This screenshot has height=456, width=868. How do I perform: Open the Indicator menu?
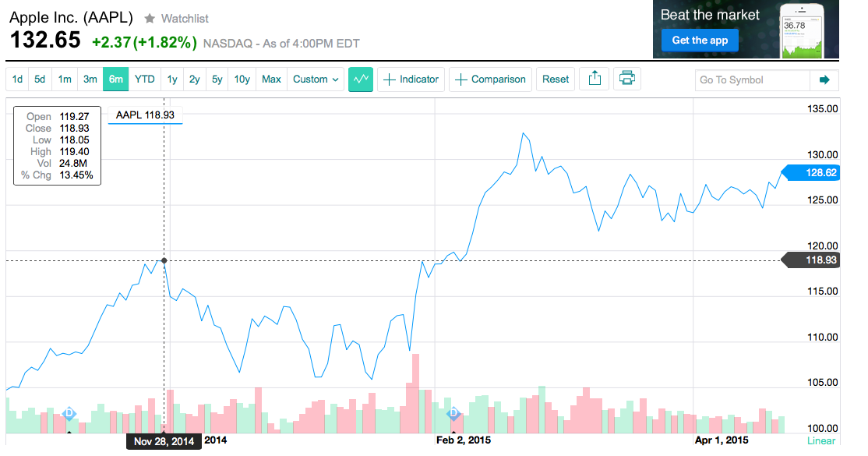(x=412, y=79)
